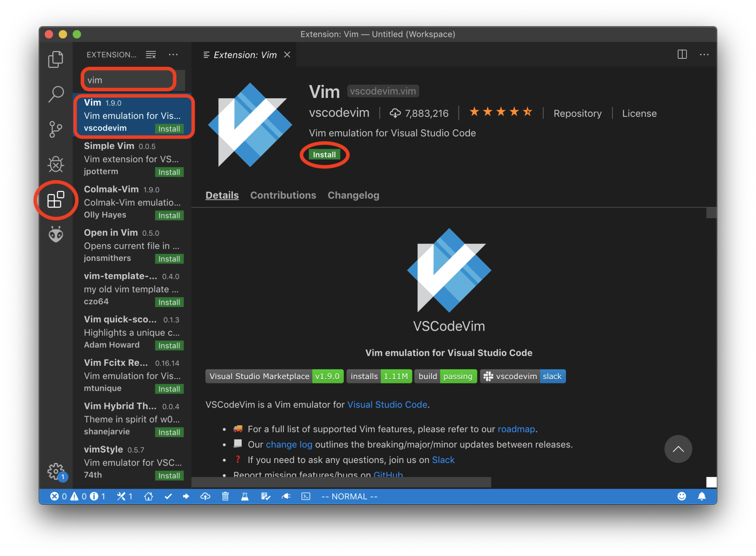Switch to the Contributions tab
Viewport: 756px width, 556px height.
283,195
